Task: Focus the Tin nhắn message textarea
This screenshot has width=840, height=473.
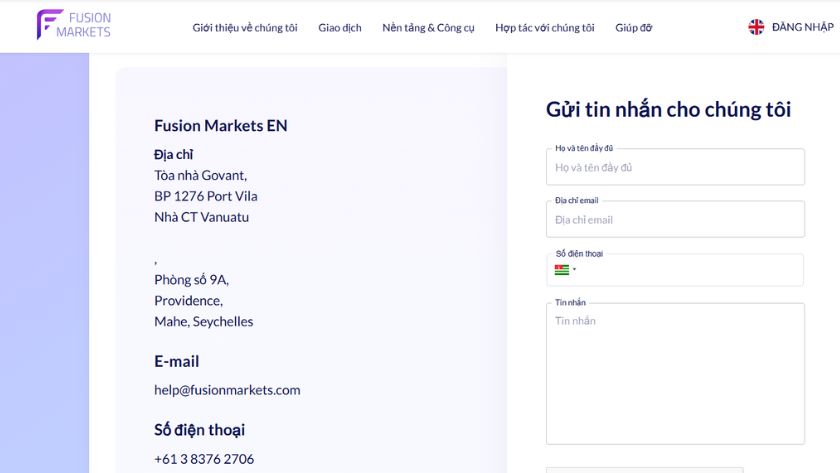Action: (675, 374)
